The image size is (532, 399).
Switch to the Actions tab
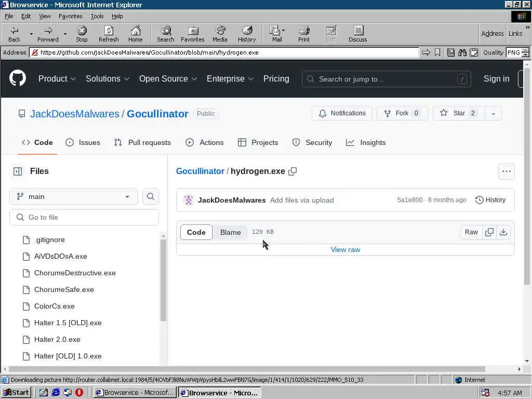tap(205, 142)
